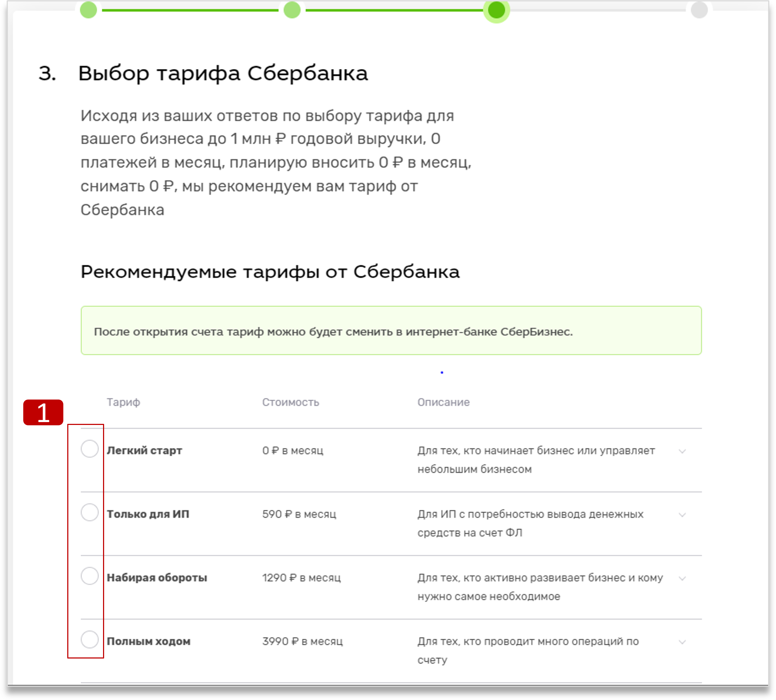Click the current third step indicator
The height and width of the screenshot is (700, 776).
point(496,10)
